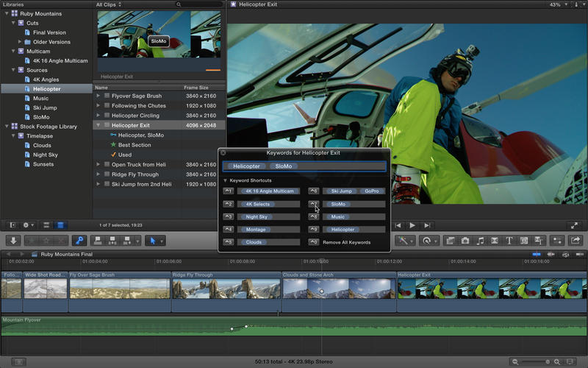
Task: Click the import media down-arrow icon
Action: tap(13, 241)
